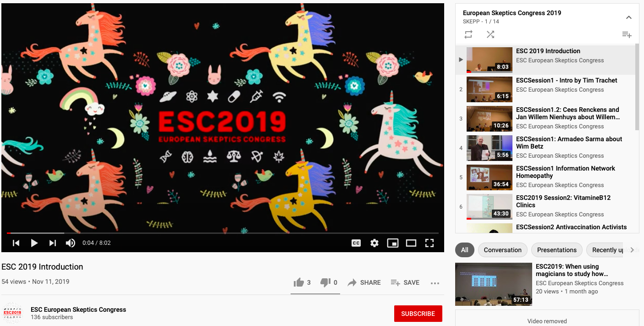Image resolution: width=644 pixels, height=326 pixels.
Task: Click the ESC 2019 Introduction video title
Action: click(42, 267)
